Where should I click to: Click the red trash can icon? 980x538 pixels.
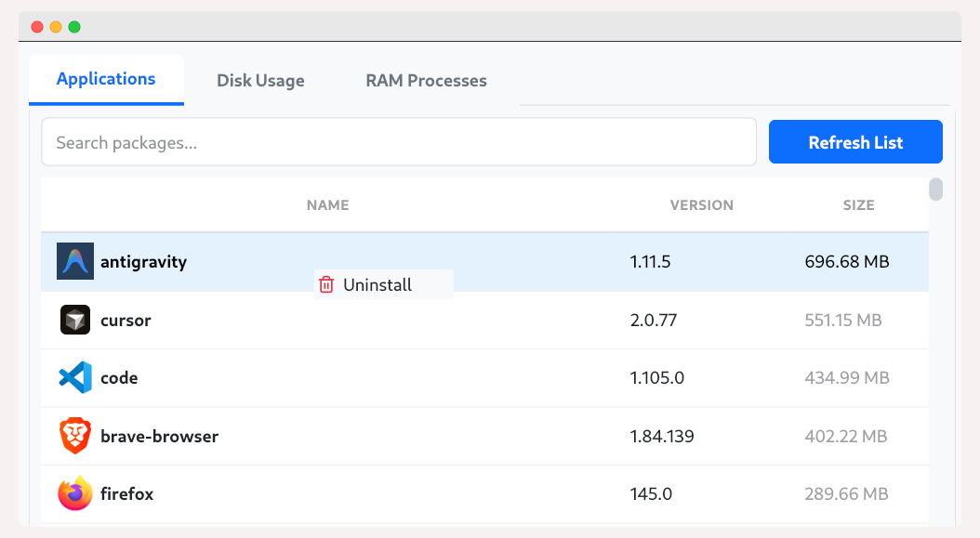(x=326, y=285)
